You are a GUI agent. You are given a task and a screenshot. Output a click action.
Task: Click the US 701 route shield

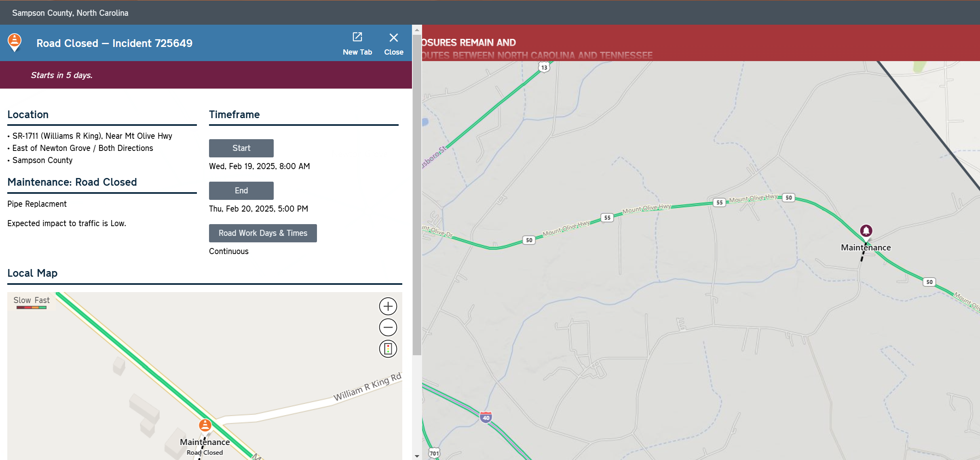pyautogui.click(x=434, y=453)
